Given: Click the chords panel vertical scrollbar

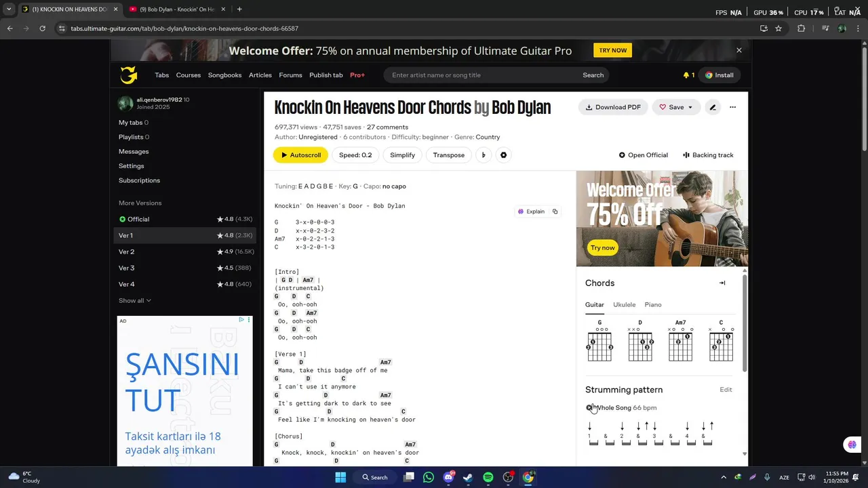Looking at the screenshot, I should tap(745, 322).
